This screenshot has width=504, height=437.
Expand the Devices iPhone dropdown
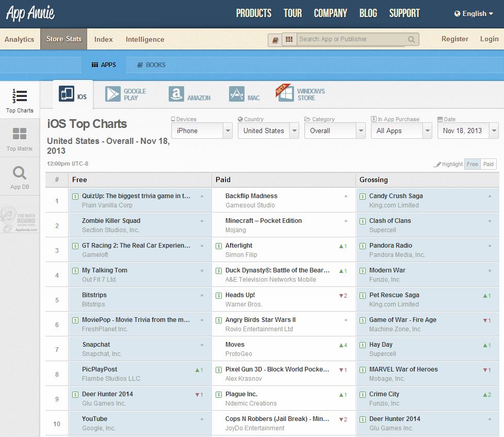click(x=202, y=131)
